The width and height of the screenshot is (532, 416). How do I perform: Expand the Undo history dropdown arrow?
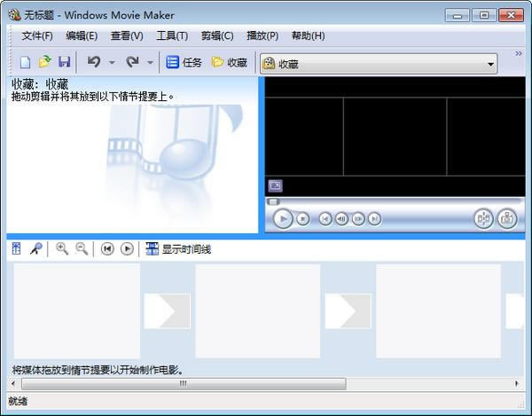coord(112,62)
